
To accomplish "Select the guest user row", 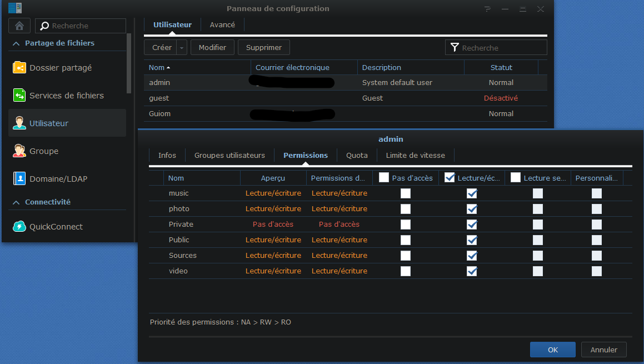I will 346,98.
